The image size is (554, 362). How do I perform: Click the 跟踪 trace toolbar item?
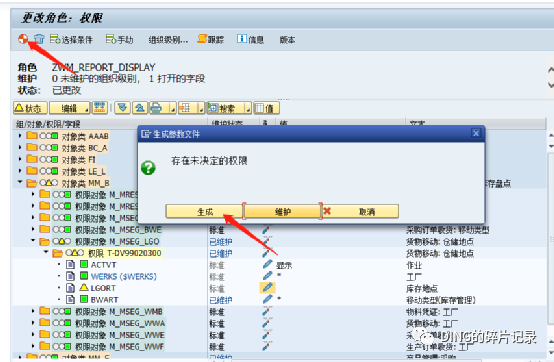coord(211,40)
